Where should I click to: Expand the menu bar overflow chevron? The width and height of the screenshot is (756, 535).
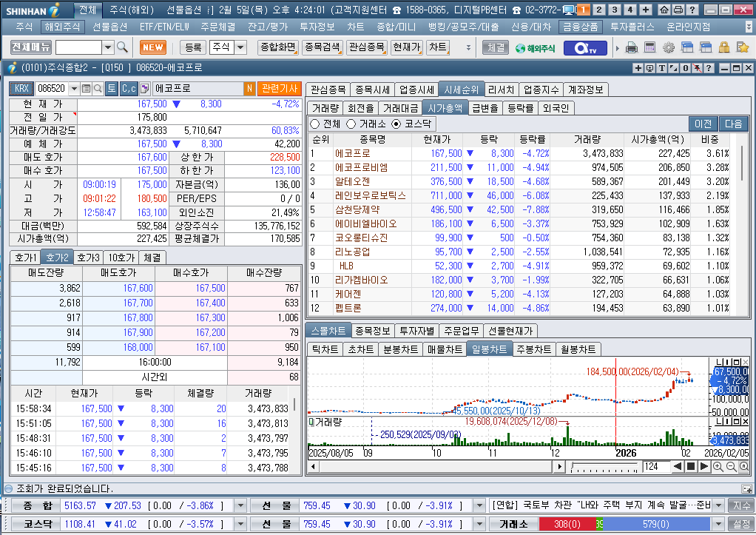tap(749, 27)
